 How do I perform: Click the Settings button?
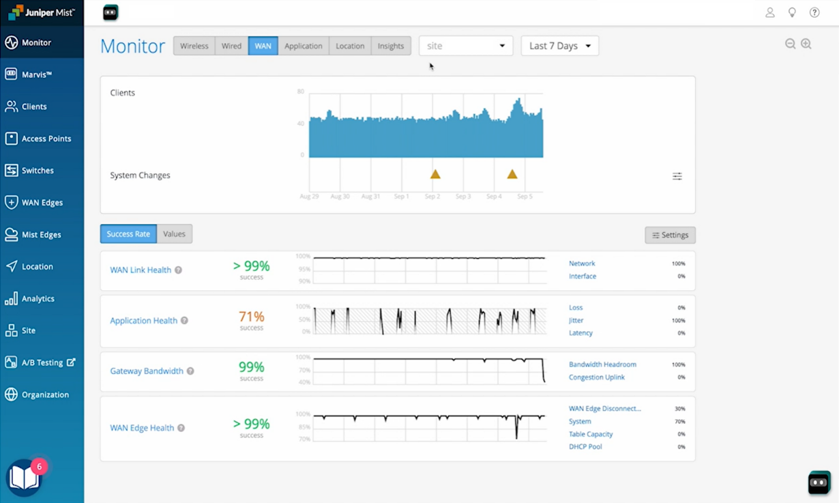[x=670, y=235]
